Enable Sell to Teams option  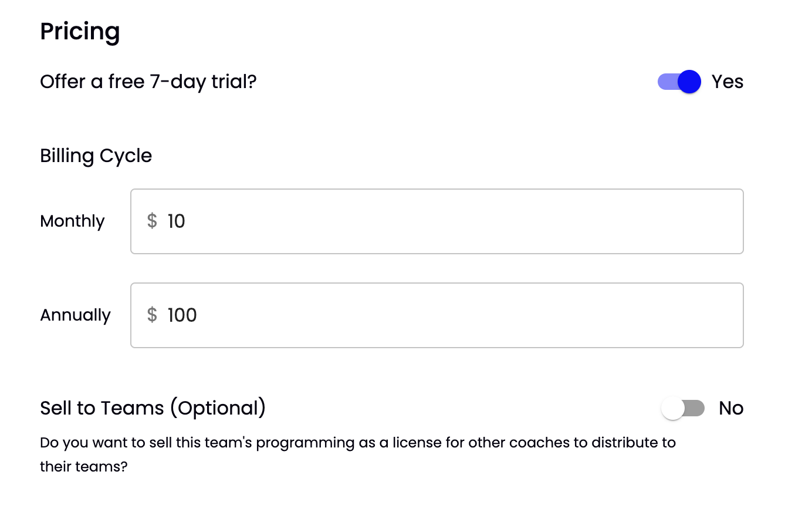[x=683, y=408]
